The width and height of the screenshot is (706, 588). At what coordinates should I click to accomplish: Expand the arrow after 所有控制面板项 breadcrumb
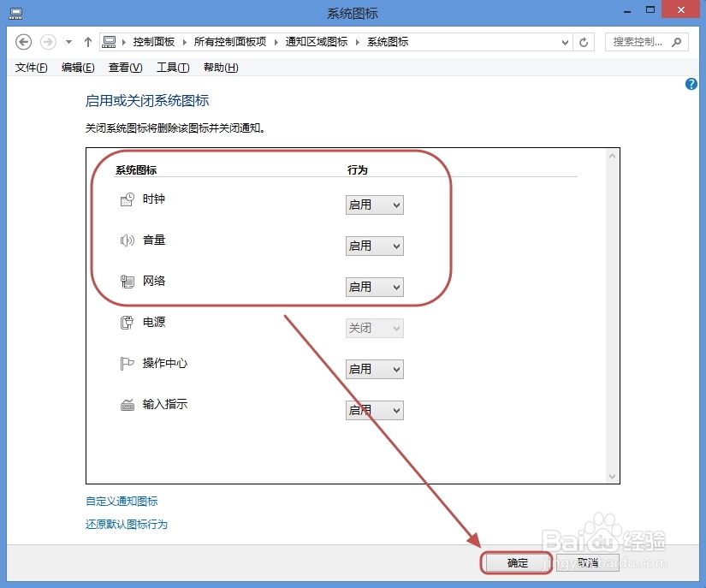point(276,42)
